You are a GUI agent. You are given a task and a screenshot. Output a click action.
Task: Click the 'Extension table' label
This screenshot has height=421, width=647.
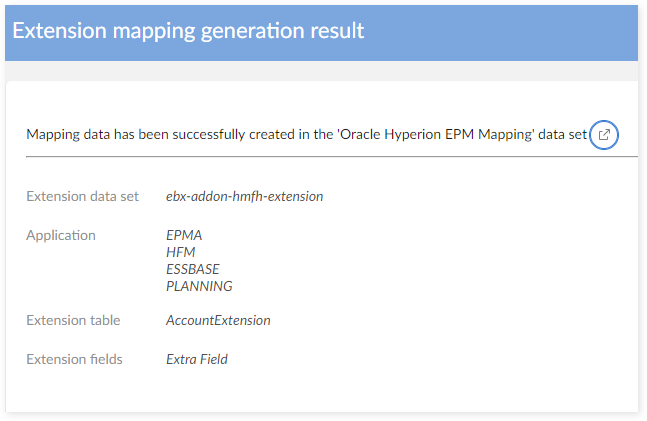73,320
